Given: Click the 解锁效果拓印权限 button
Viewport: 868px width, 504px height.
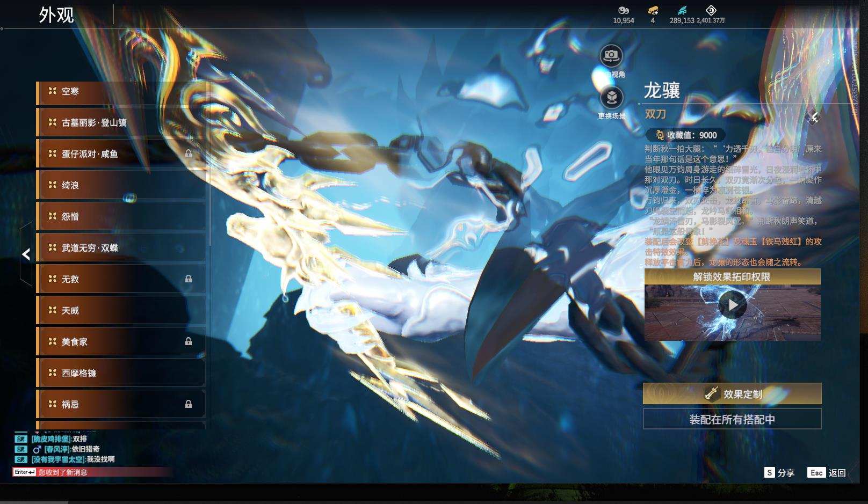Looking at the screenshot, I should (x=732, y=277).
